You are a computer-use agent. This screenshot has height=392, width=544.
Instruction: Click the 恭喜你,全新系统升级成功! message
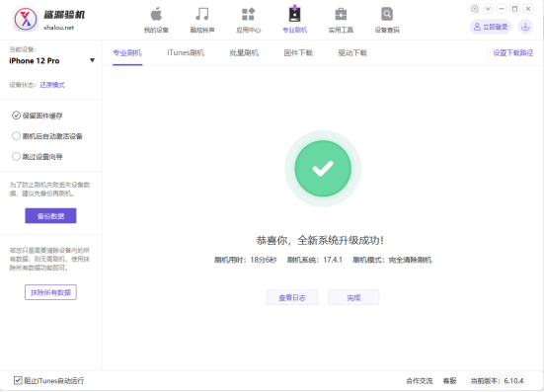[x=320, y=240]
